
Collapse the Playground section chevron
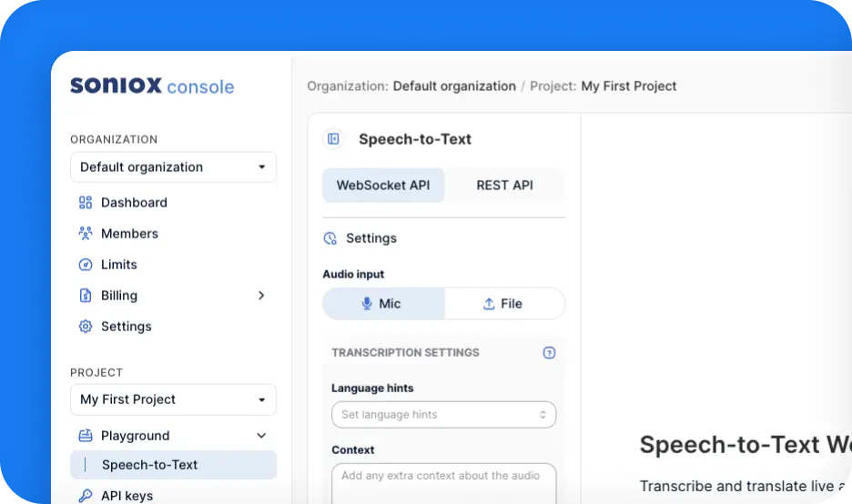[261, 436]
